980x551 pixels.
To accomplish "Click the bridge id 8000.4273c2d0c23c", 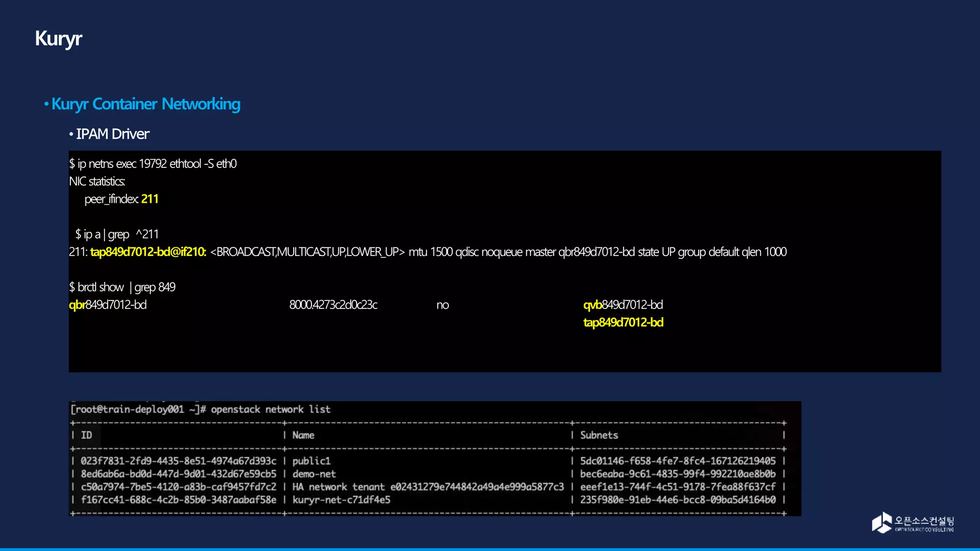I will pyautogui.click(x=333, y=305).
